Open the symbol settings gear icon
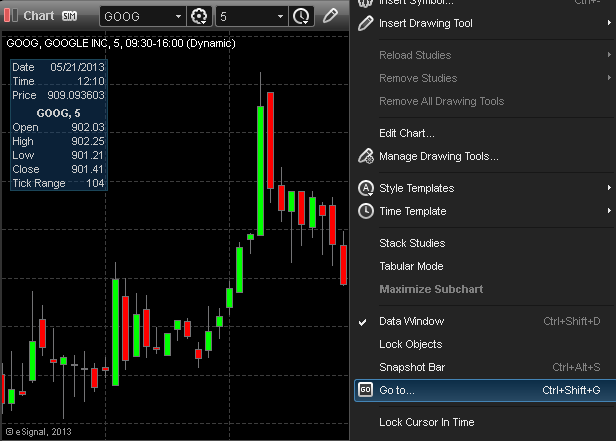The image size is (616, 441). (x=199, y=16)
